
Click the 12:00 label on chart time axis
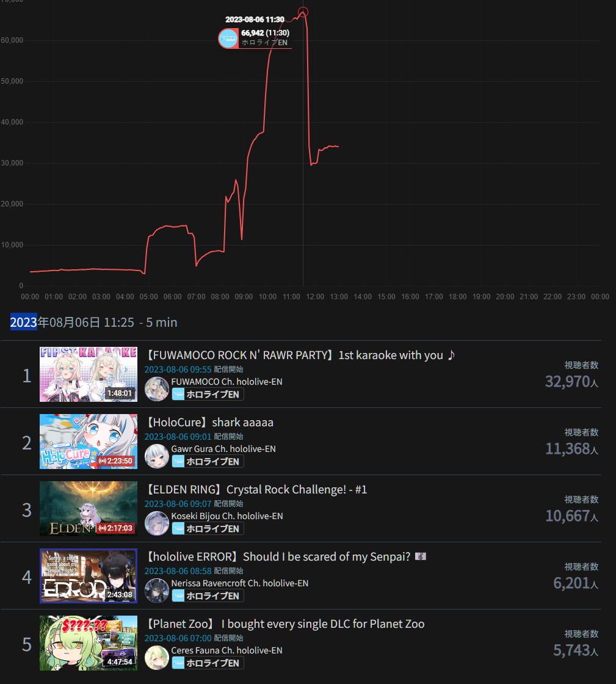pos(315,297)
